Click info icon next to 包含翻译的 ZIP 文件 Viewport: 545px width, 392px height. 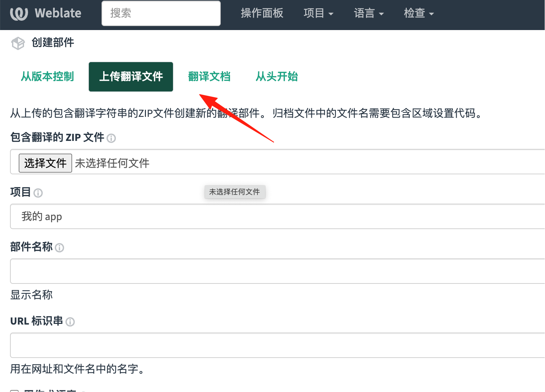pos(111,138)
